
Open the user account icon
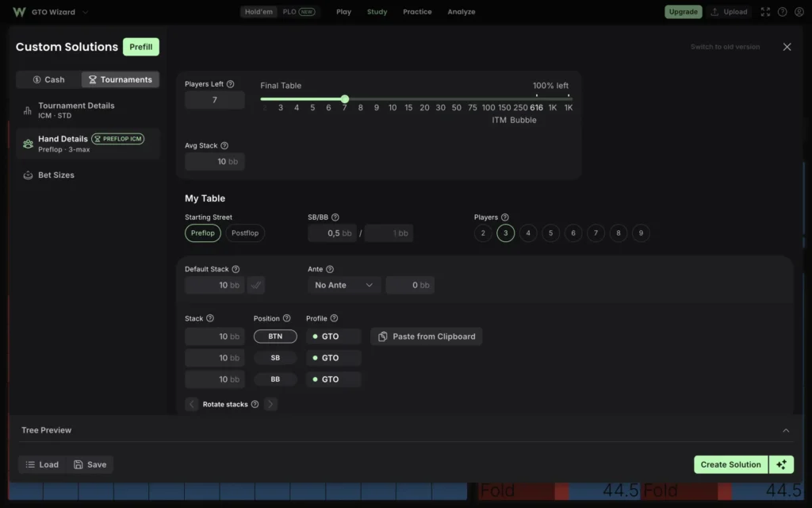(799, 12)
